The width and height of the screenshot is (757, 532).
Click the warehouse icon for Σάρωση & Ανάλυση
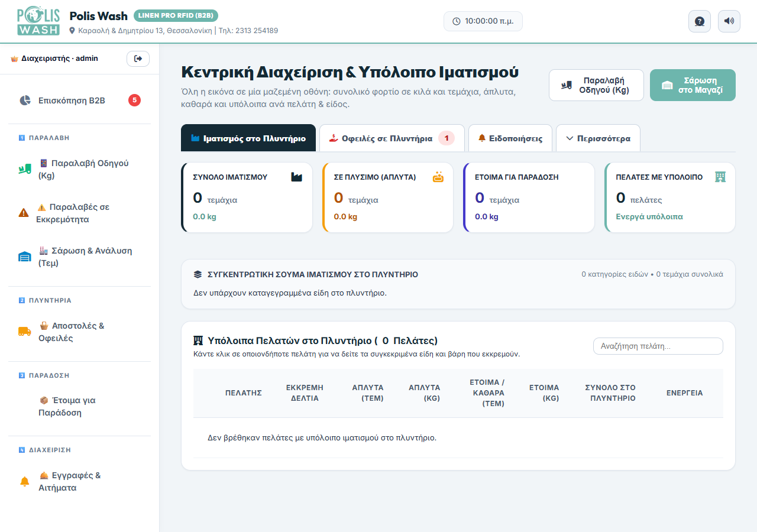(24, 257)
